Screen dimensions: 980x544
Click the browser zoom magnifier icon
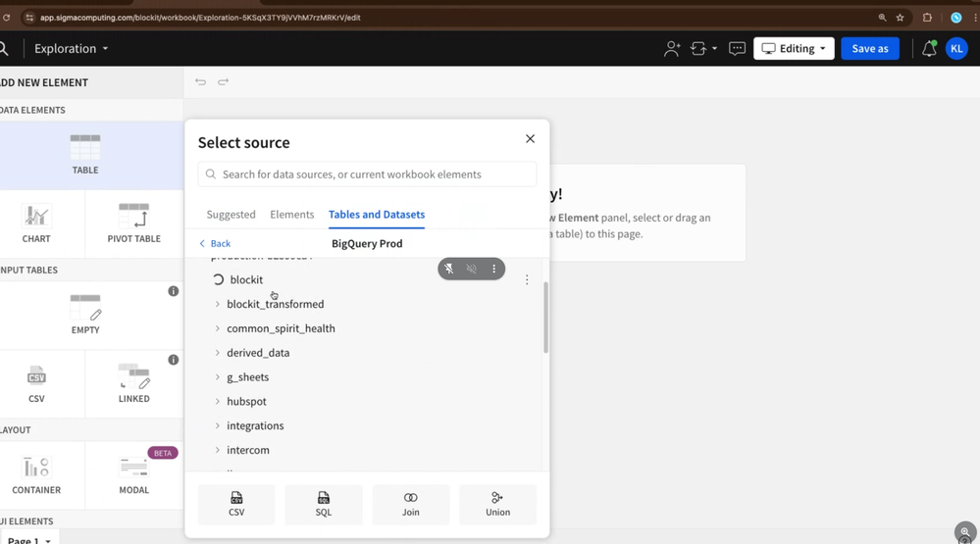pos(882,18)
